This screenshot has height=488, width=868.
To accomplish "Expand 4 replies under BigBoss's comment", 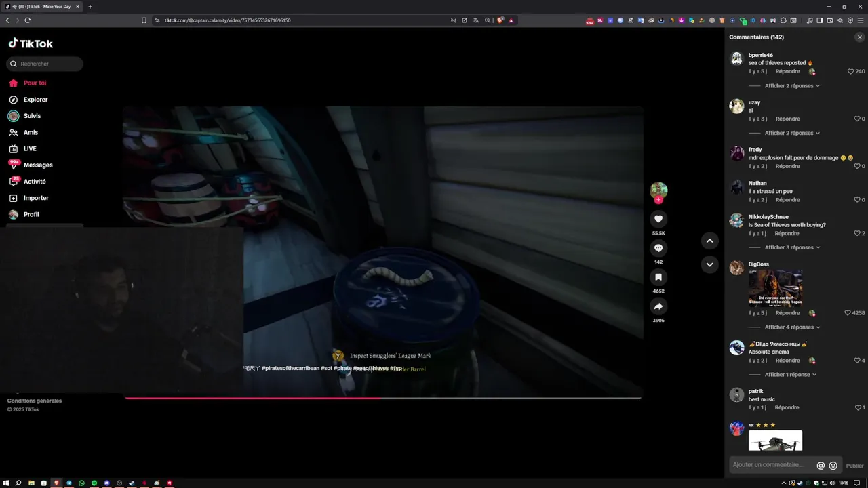I will (792, 327).
